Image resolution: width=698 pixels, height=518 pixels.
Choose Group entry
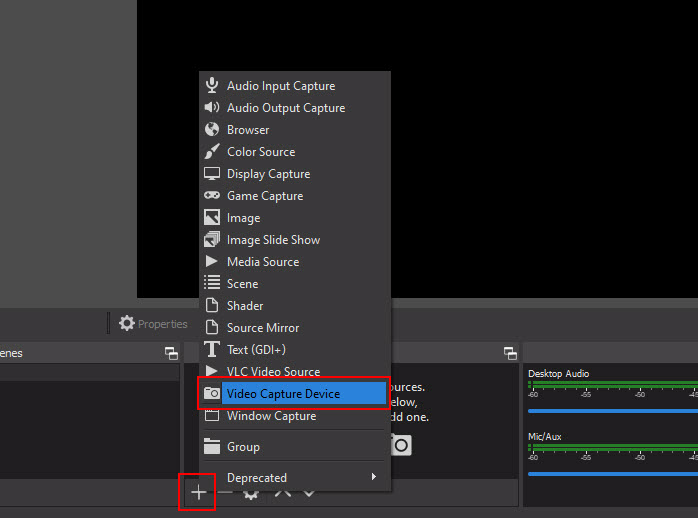(x=294, y=446)
